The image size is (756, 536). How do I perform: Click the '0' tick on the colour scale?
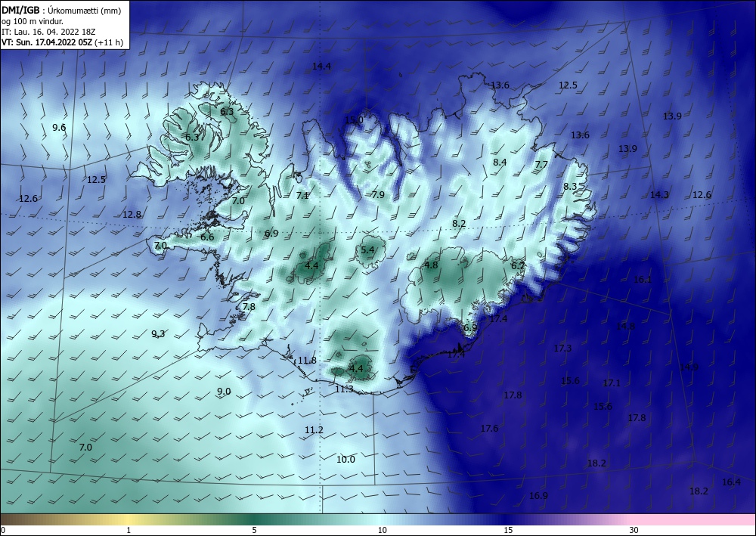(x=3, y=531)
